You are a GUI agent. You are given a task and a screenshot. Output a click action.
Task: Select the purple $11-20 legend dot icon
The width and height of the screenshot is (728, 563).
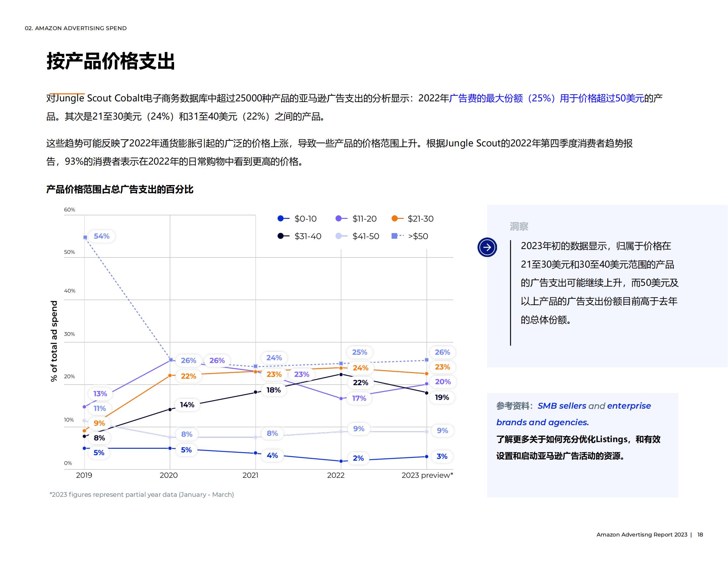(x=338, y=219)
